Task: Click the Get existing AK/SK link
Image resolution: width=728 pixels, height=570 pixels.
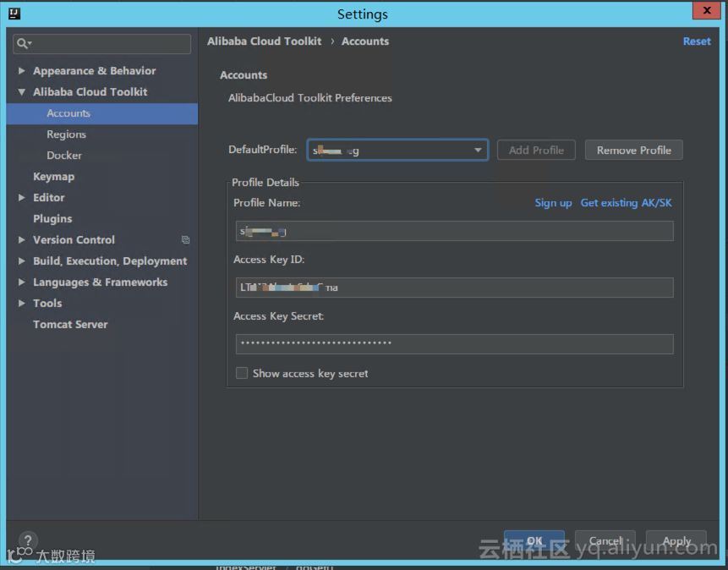Action: pyautogui.click(x=626, y=203)
